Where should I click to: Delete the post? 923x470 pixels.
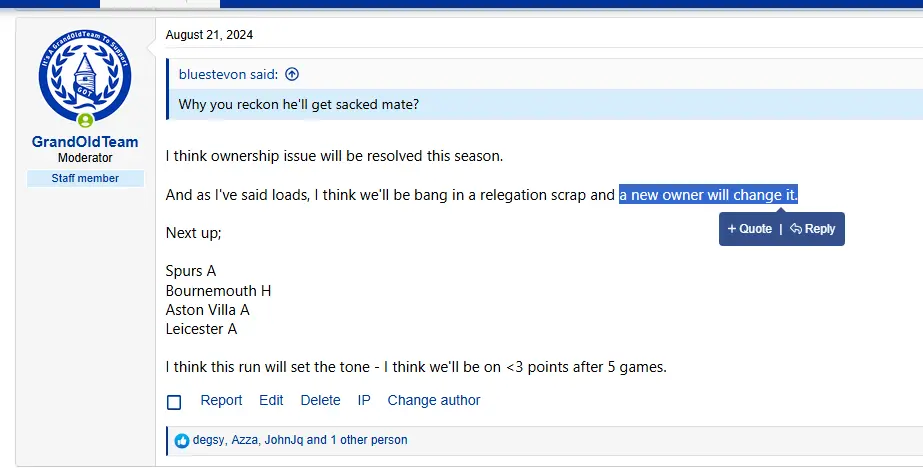click(x=320, y=400)
